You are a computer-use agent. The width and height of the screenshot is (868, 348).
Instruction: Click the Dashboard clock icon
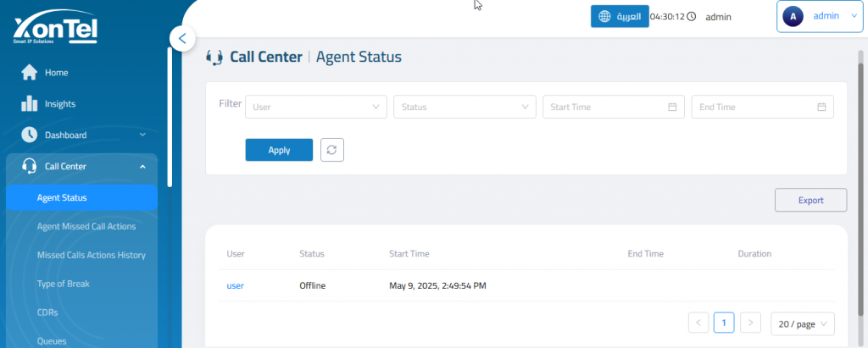click(29, 135)
